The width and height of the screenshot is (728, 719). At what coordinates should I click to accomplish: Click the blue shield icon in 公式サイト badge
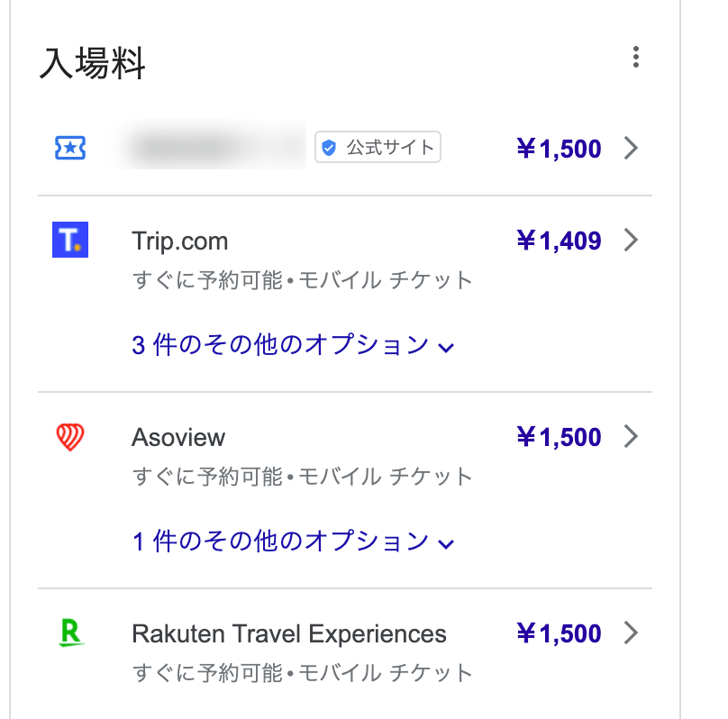coord(329,148)
